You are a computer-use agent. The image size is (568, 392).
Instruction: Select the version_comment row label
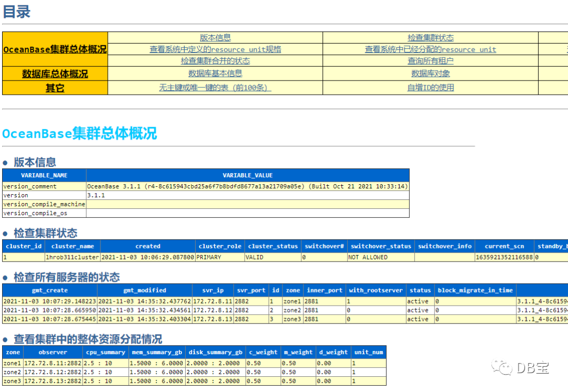tap(44, 186)
